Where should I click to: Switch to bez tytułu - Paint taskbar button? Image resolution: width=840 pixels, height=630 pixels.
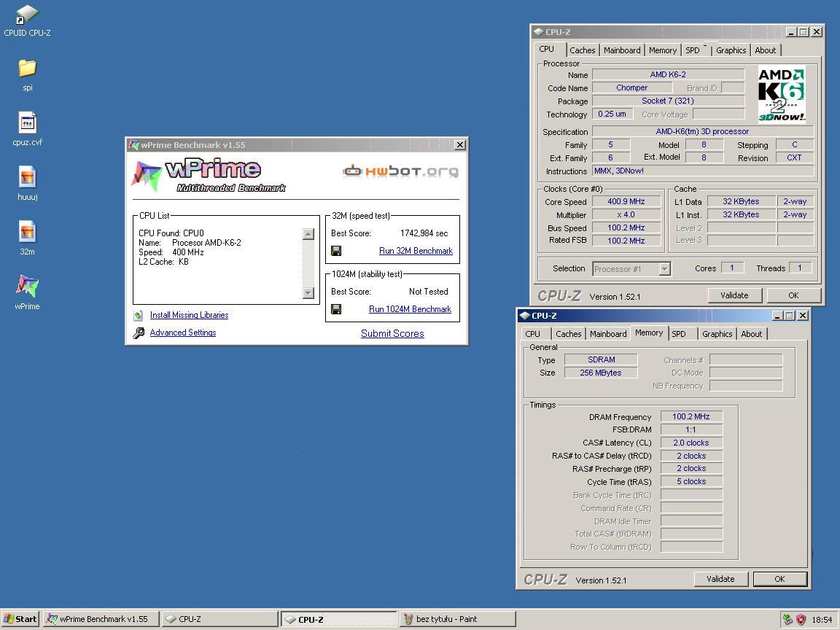pyautogui.click(x=457, y=619)
